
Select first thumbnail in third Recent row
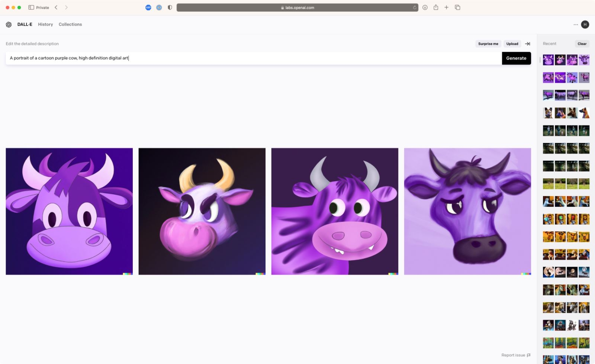[548, 95]
